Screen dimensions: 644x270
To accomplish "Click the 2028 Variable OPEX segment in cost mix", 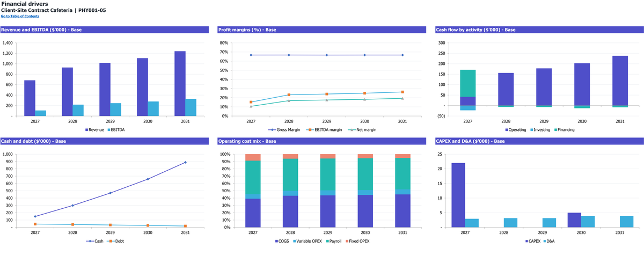I will (290, 193).
